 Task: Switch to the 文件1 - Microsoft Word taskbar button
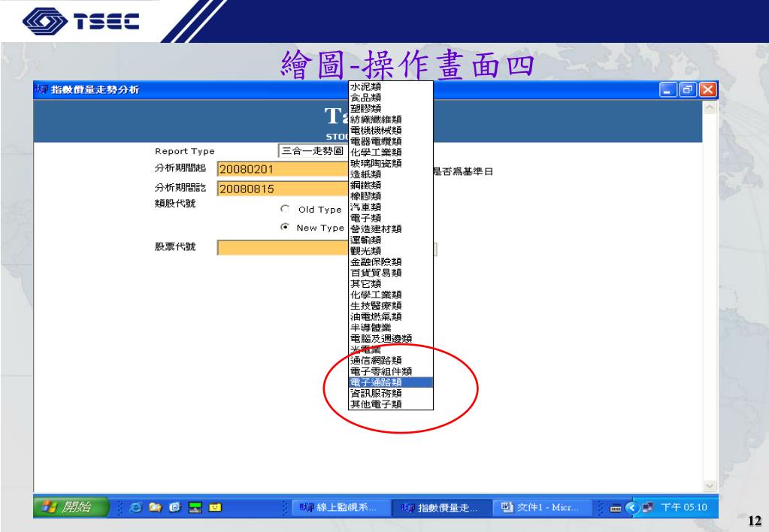(x=543, y=507)
